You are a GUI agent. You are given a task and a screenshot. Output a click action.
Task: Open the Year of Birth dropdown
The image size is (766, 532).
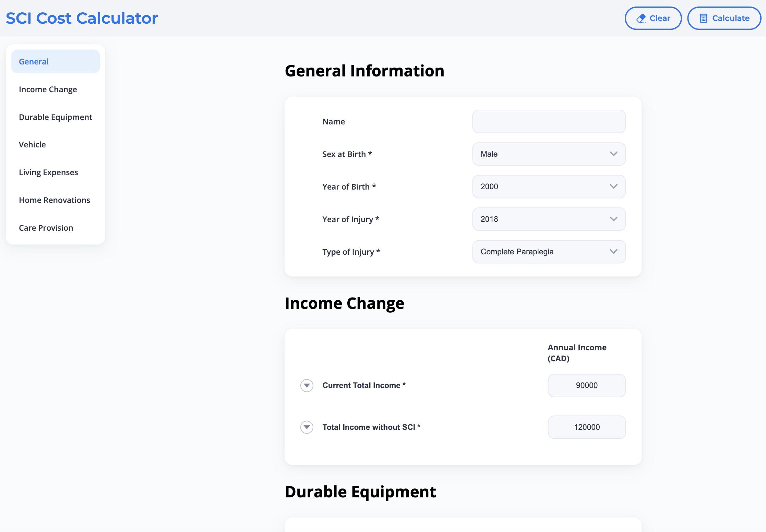(549, 186)
